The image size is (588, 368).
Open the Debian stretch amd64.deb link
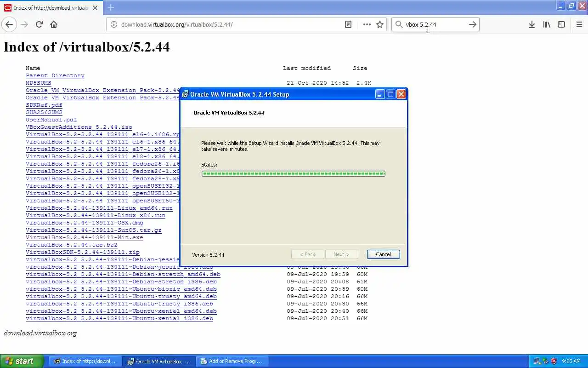123,274
